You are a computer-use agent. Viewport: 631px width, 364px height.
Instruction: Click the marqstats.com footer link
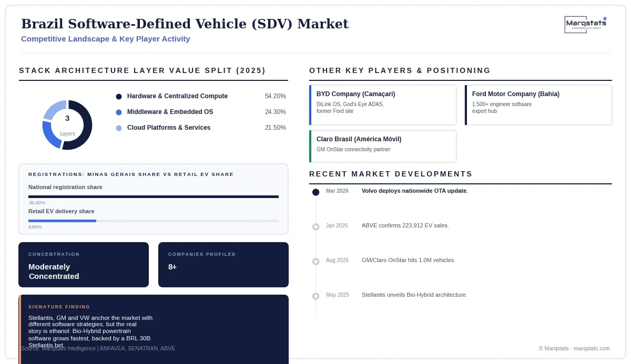[x=592, y=348]
